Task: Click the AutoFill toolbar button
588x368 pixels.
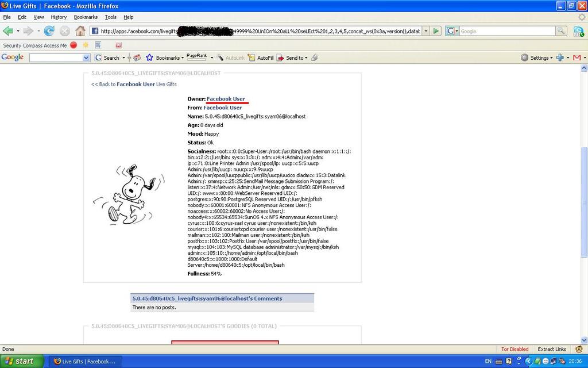Action: click(261, 57)
